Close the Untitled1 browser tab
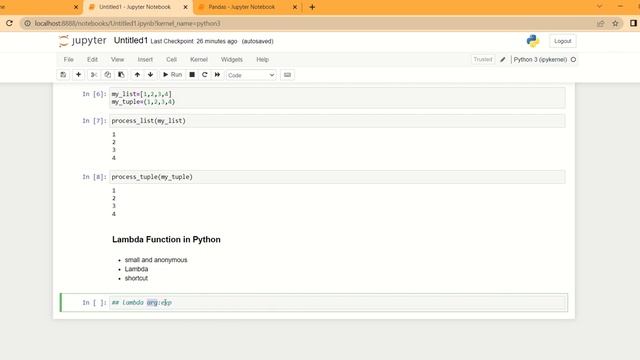This screenshot has height=360, width=640. tap(185, 7)
